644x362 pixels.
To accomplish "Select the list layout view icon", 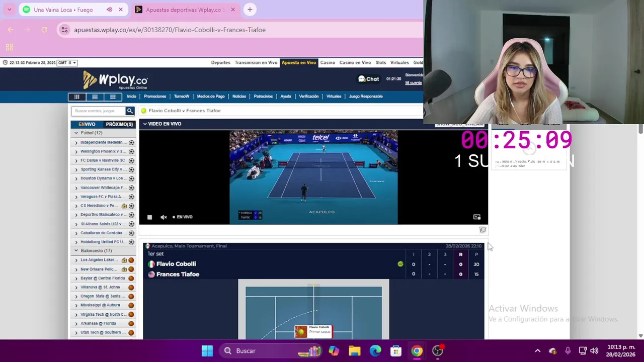I will tap(95, 97).
